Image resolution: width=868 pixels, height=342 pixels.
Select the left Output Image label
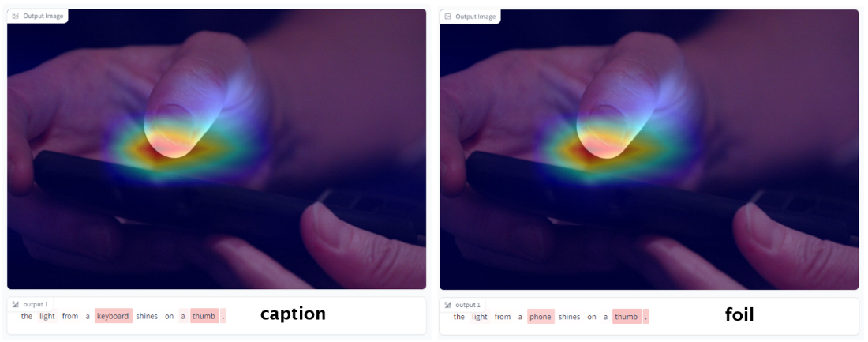[x=38, y=16]
